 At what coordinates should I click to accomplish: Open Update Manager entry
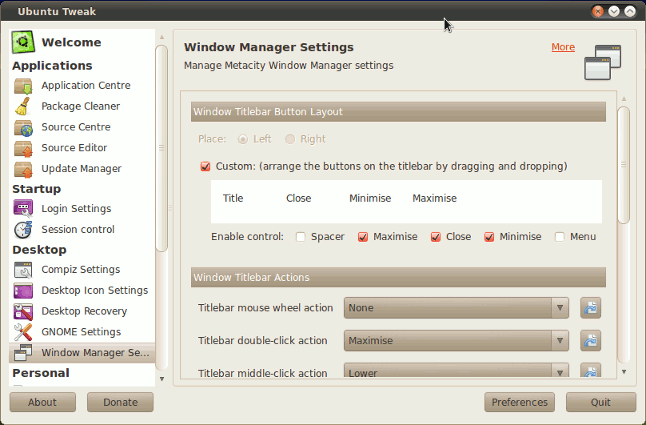pyautogui.click(x=82, y=169)
